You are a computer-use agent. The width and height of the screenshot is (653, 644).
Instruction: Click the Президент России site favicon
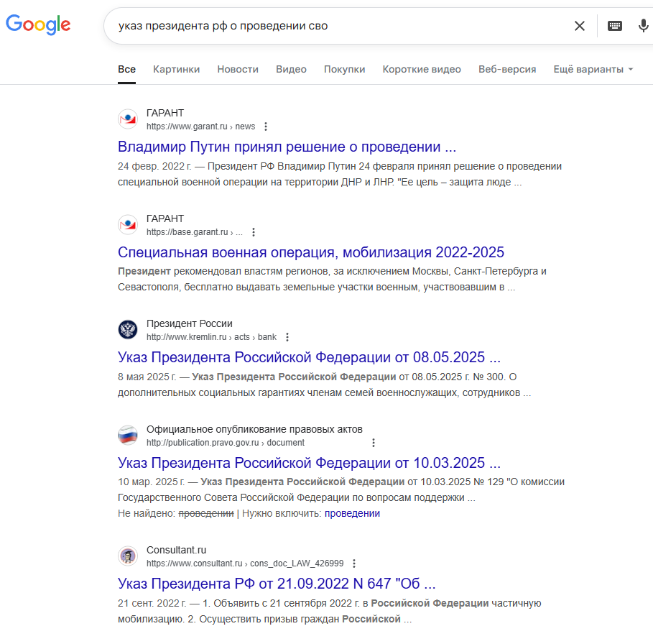point(128,330)
